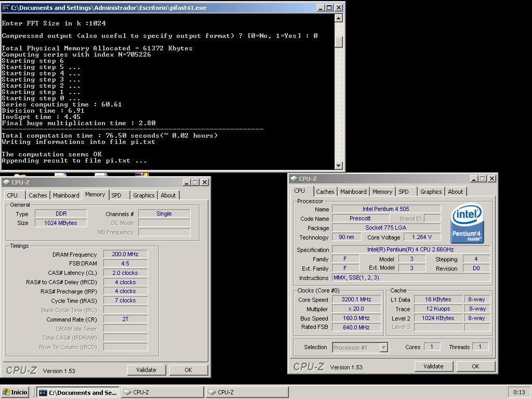
Task: Click the large CPU-Z logo in right window footer
Action: pos(309,367)
